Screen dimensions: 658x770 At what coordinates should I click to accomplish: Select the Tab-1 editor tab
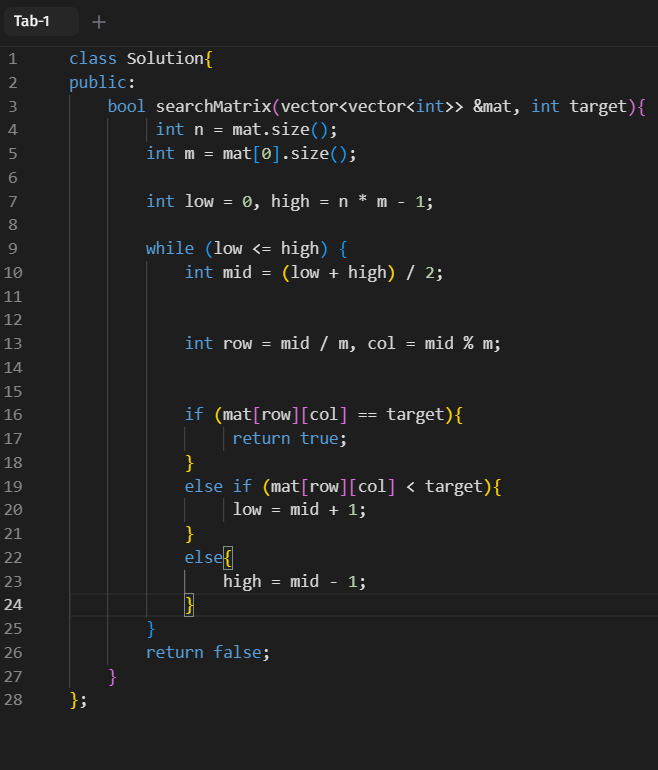pyautogui.click(x=41, y=21)
